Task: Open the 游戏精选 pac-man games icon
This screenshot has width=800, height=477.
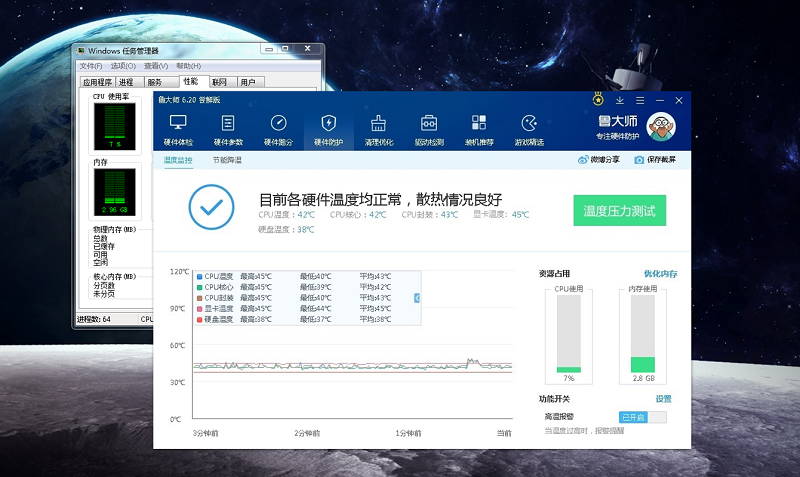Action: click(529, 122)
